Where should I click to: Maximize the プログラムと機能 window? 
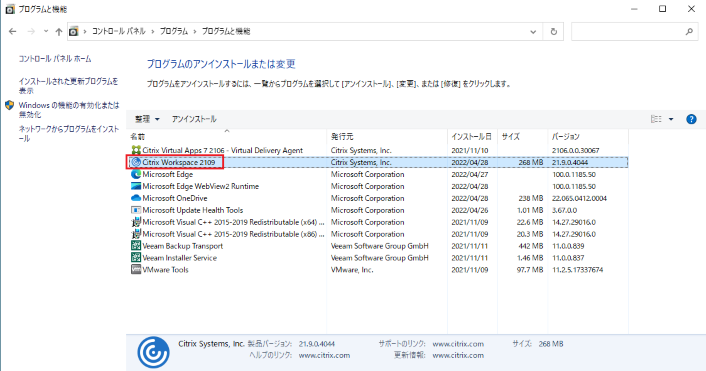pyautogui.click(x=662, y=9)
